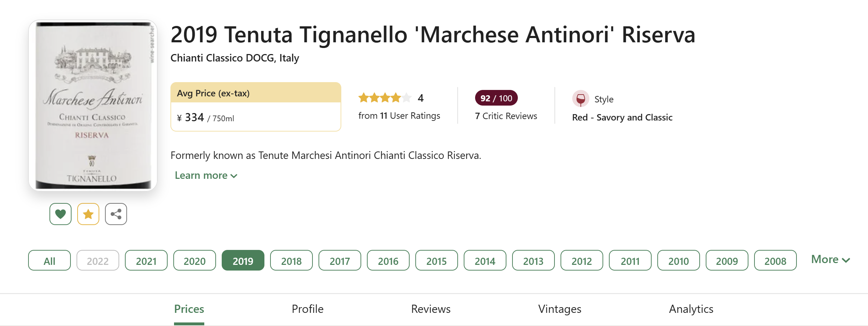Viewport: 868px width, 326px height.
Task: Click the Avg Price box
Action: coord(256,107)
